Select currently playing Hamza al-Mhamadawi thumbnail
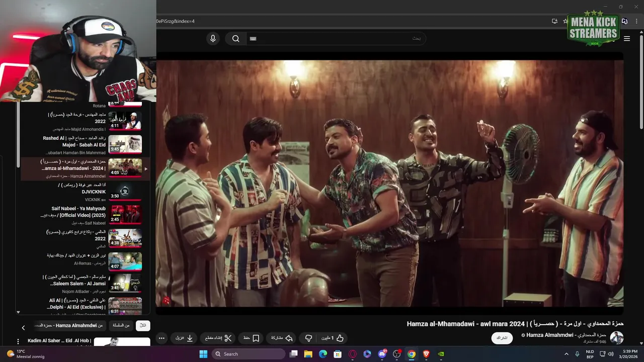The height and width of the screenshot is (362, 644). 125,167
